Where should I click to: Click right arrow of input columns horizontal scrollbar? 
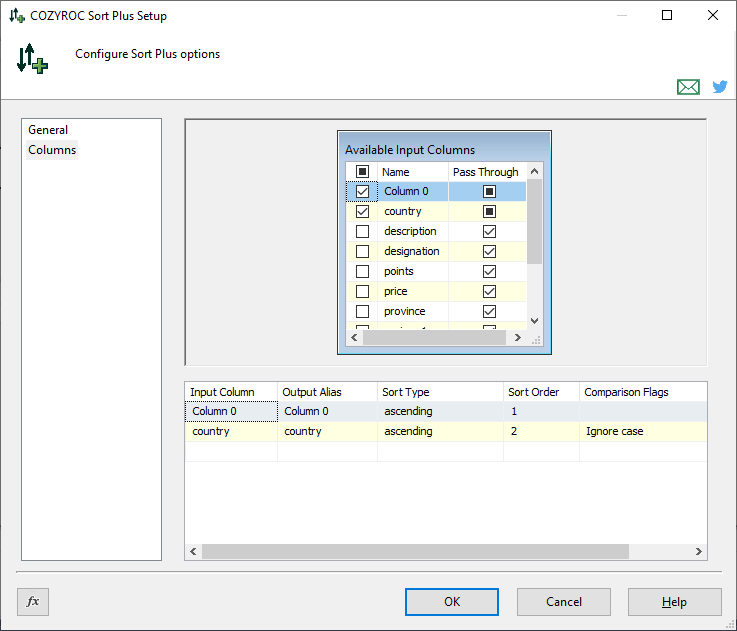517,338
